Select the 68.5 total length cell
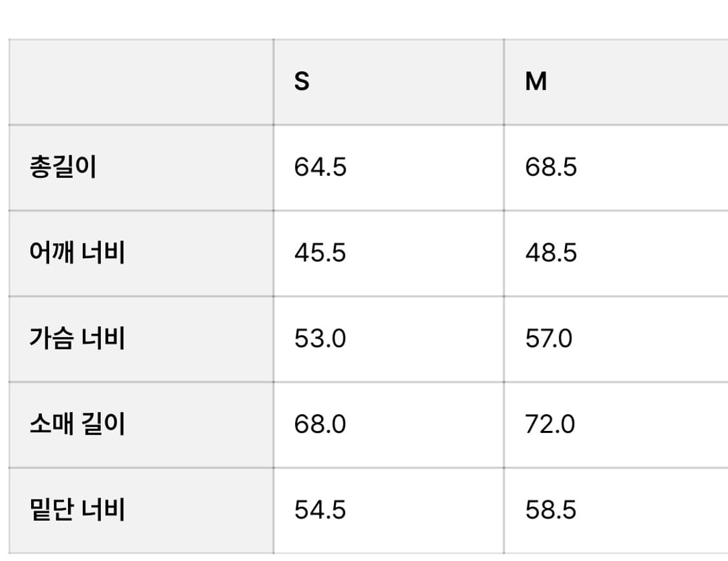Viewport: 728px width, 561px height. tap(551, 168)
